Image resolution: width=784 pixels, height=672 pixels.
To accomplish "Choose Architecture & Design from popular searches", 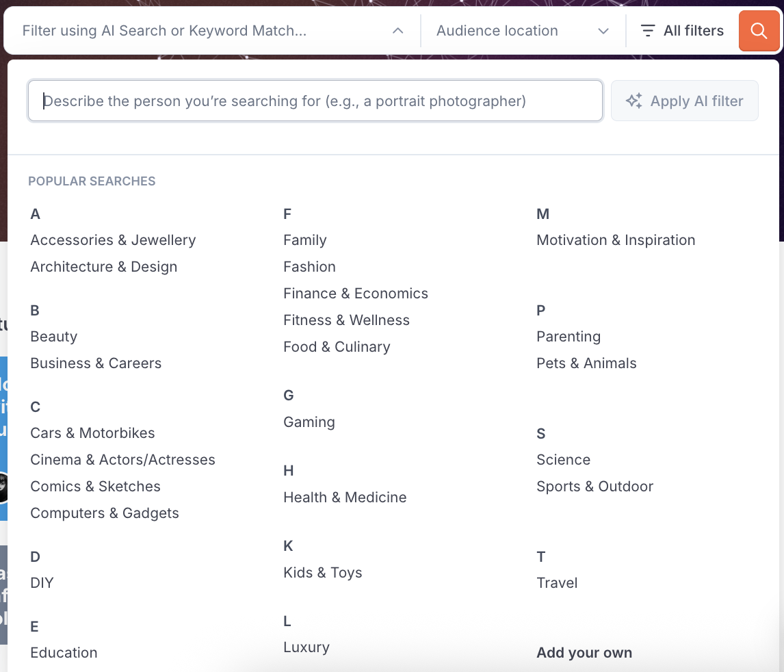I will (x=104, y=267).
